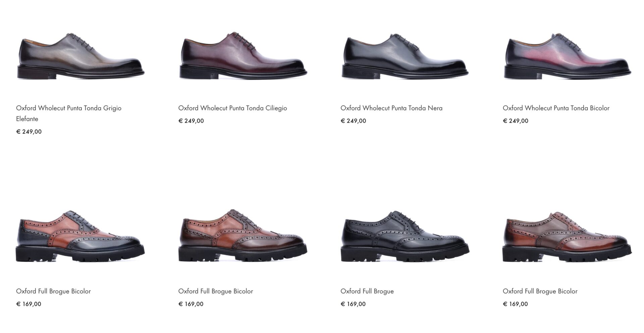Open the blue and tan brogue shoe image
This screenshot has height=333, width=644.
pyautogui.click(x=80, y=236)
